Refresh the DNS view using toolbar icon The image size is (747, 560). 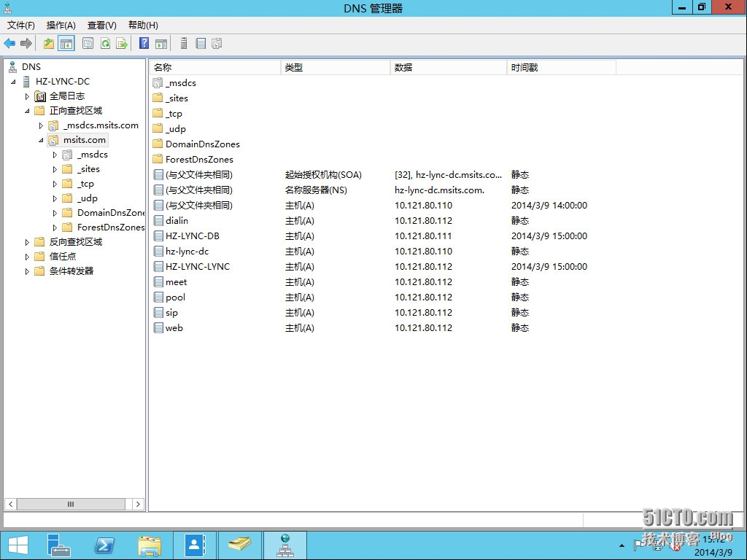pyautogui.click(x=105, y=44)
